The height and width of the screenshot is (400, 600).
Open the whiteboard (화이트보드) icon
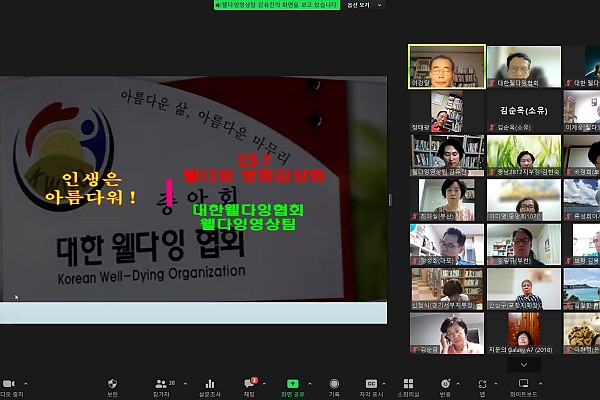pos(523,384)
